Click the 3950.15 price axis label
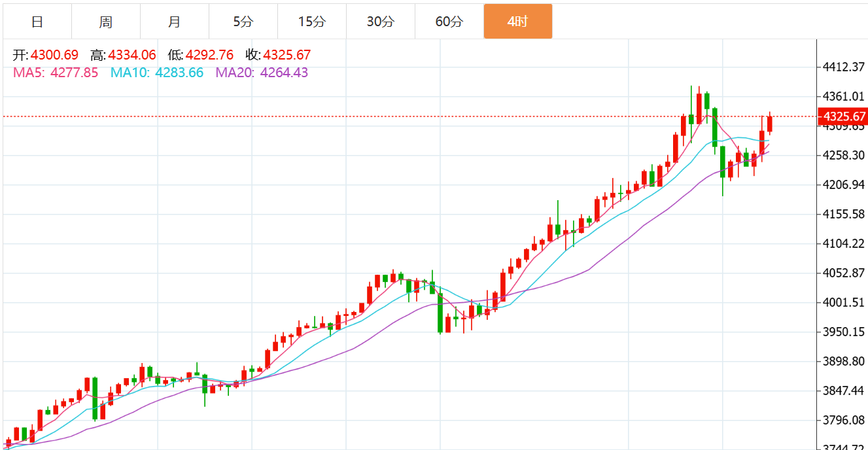 tap(844, 332)
